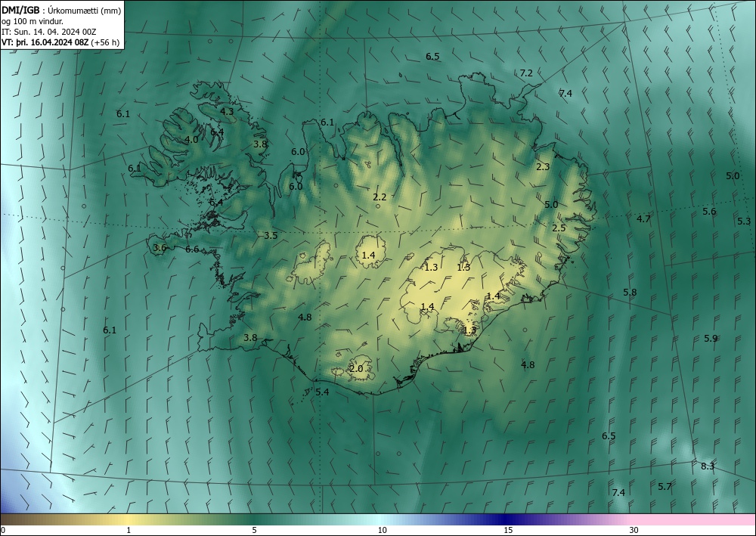The image size is (756, 536).
Task: Click the color scale label '15'
Action: 508,530
